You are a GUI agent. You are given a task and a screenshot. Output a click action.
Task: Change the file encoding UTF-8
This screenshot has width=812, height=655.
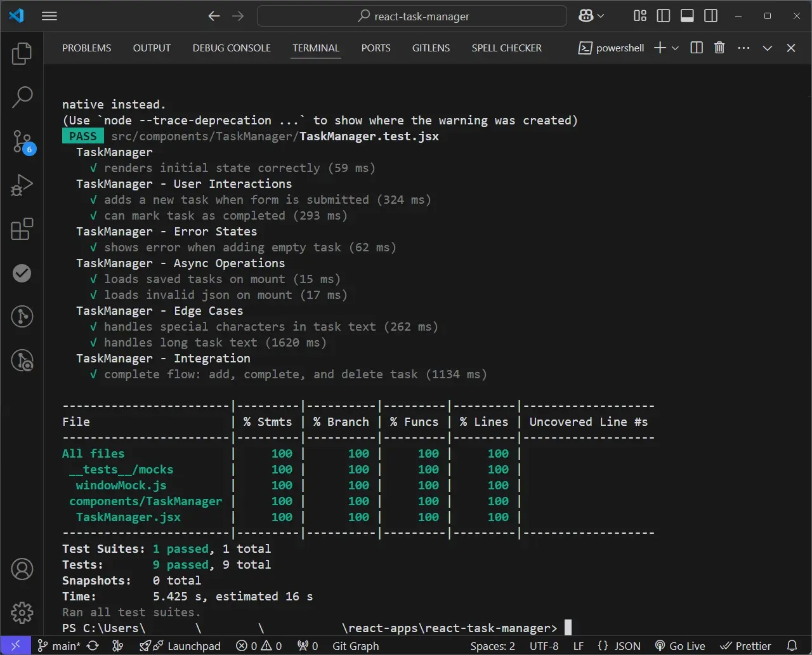pyautogui.click(x=544, y=646)
